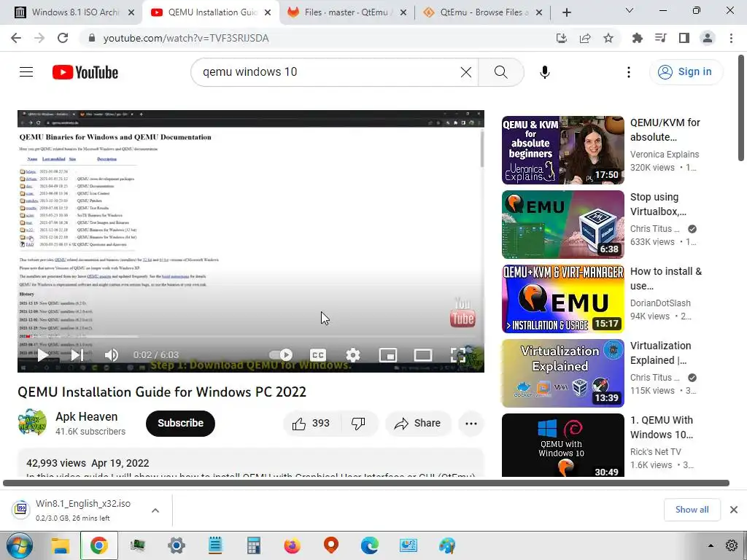The height and width of the screenshot is (560, 747).
Task: Clear the search box text
Action: [466, 72]
